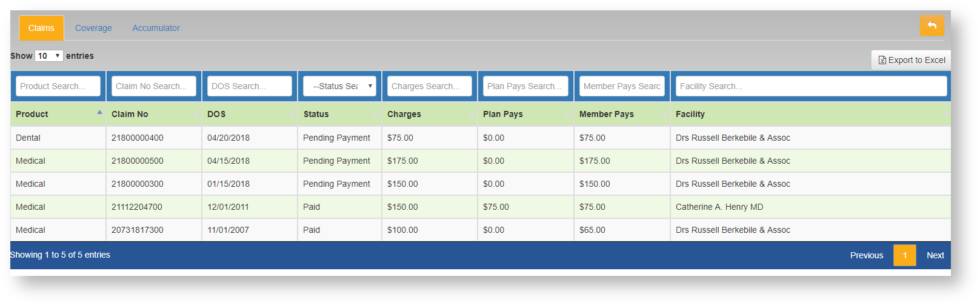Image resolution: width=980 pixels, height=305 pixels.
Task: Focus the Facility Search field
Action: click(x=811, y=86)
